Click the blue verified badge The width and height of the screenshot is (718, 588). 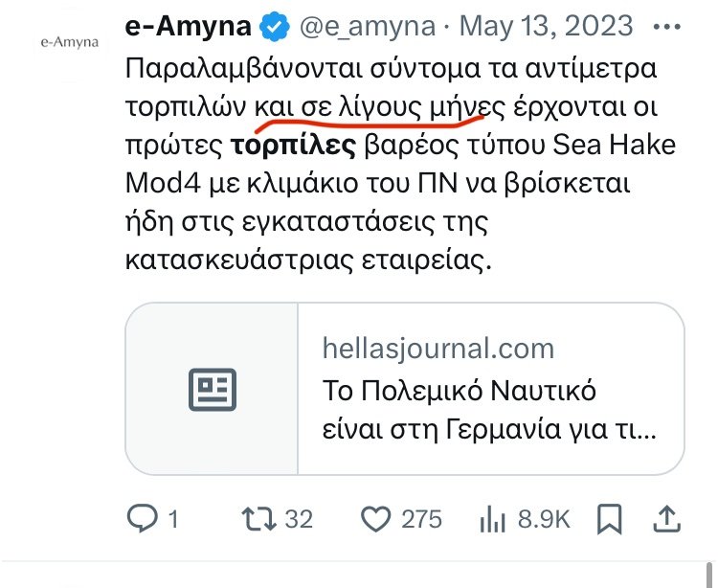[277, 29]
